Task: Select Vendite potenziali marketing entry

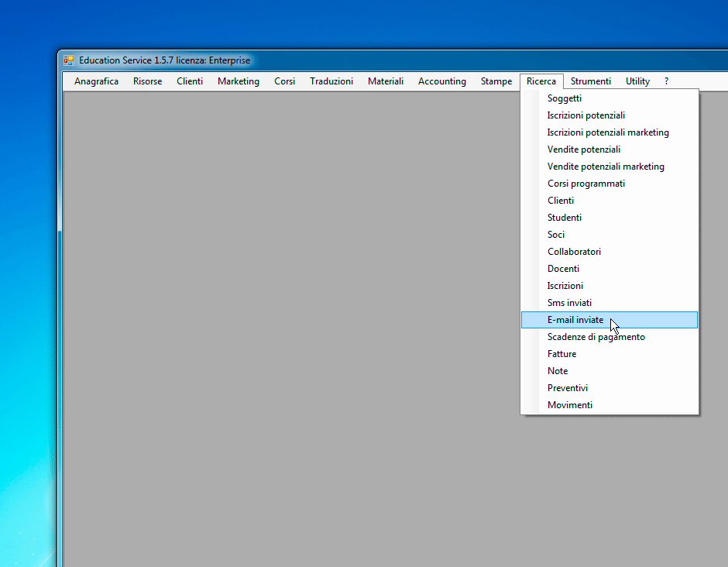Action: click(610, 167)
